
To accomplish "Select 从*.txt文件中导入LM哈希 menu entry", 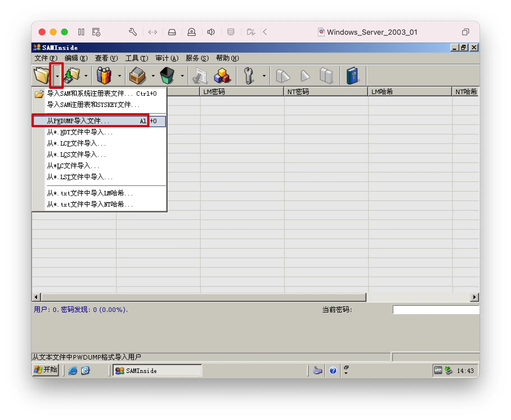I will tap(99, 193).
